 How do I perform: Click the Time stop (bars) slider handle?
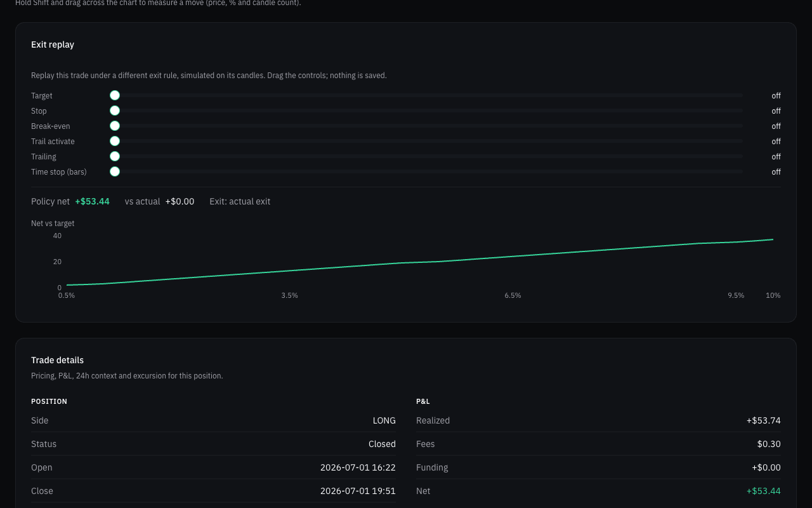(x=115, y=171)
